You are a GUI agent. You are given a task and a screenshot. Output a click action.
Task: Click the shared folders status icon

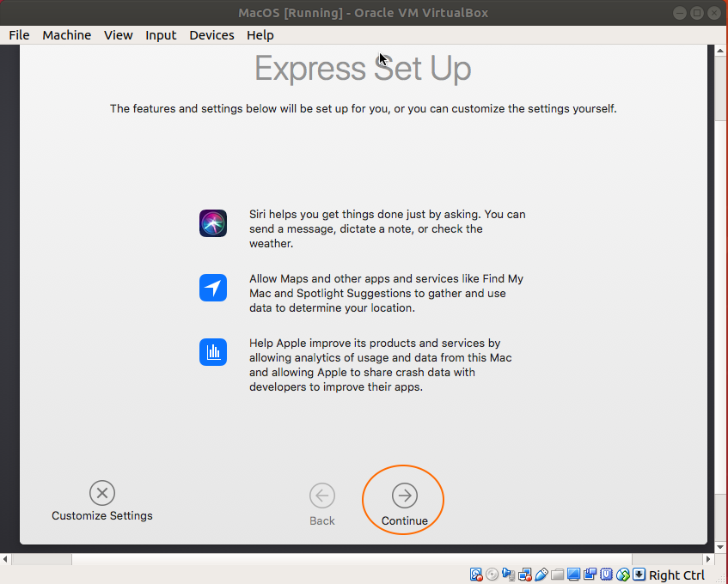[x=557, y=575]
